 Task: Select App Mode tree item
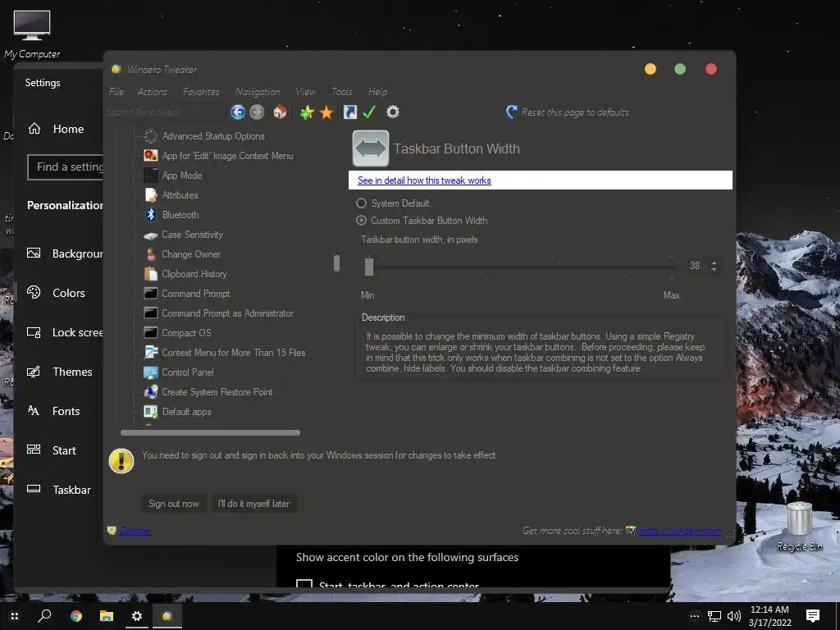click(x=182, y=176)
